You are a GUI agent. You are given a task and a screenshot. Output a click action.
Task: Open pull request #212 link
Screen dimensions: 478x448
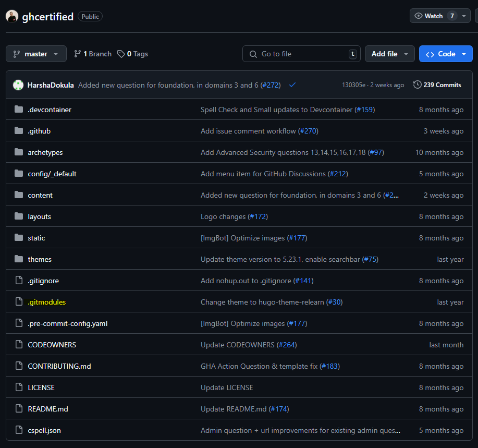click(x=338, y=174)
